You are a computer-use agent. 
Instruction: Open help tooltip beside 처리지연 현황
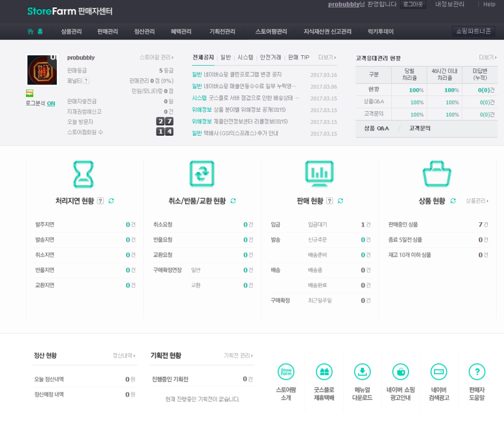(101, 201)
